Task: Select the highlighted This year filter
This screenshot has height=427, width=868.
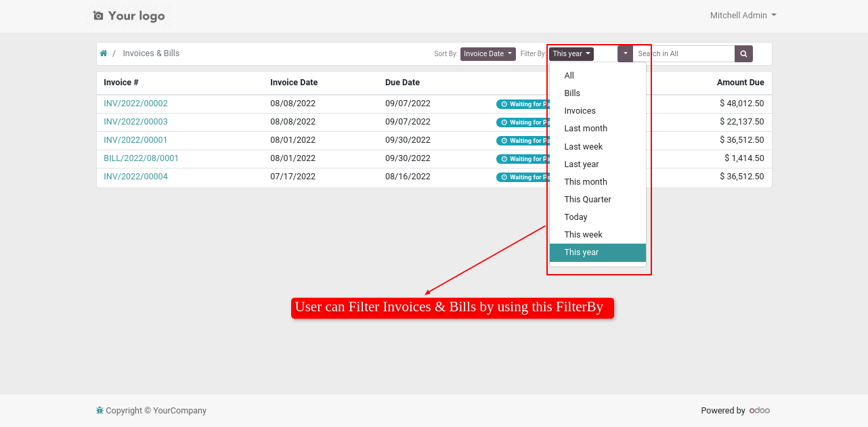Action: tap(598, 252)
